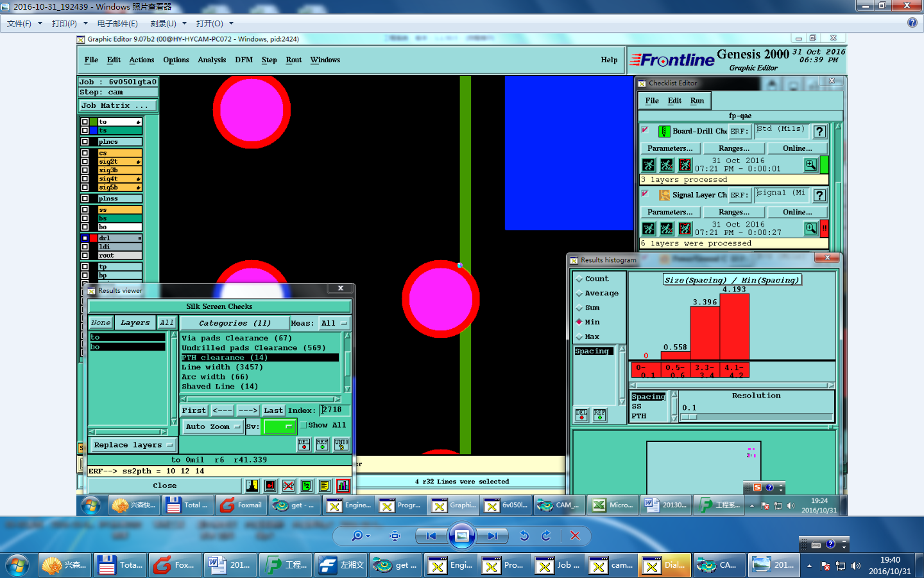Open the 打印(P) dropdown menu
The width and height of the screenshot is (924, 578).
pos(70,24)
